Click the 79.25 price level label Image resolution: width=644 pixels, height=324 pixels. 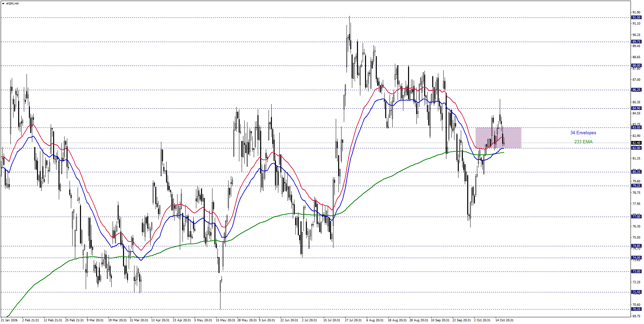coord(636,186)
